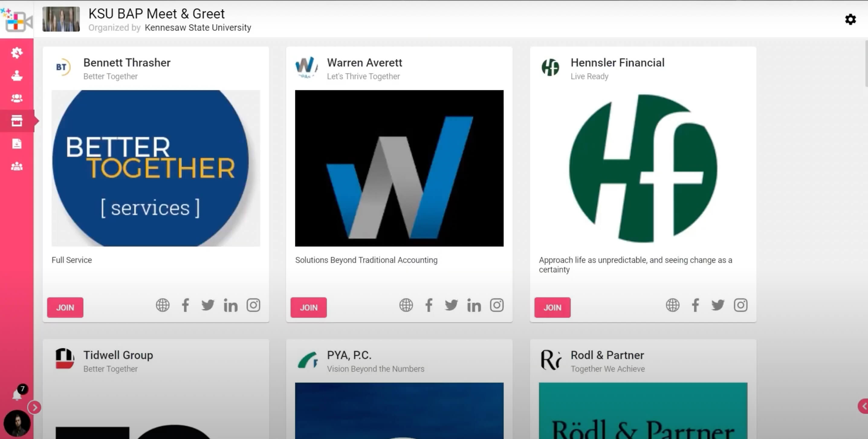868x439 pixels.
Task: Click the Warren Averett W logo banner
Action: pyautogui.click(x=399, y=168)
